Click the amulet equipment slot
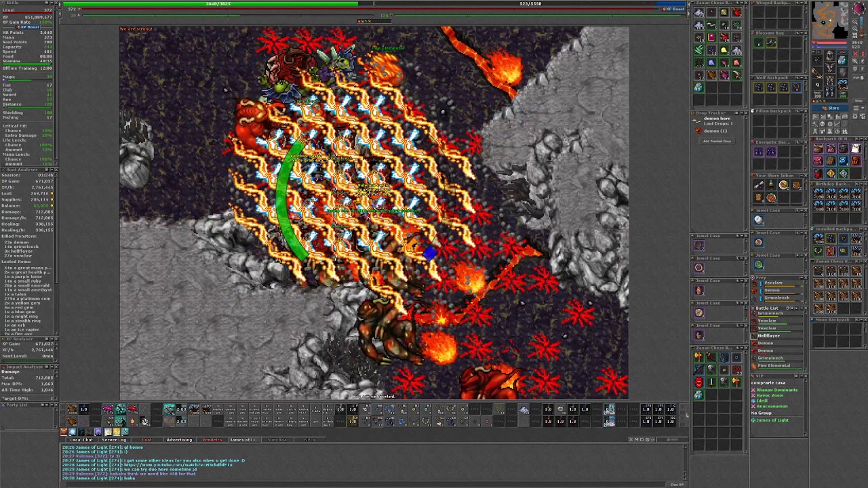 click(x=817, y=60)
